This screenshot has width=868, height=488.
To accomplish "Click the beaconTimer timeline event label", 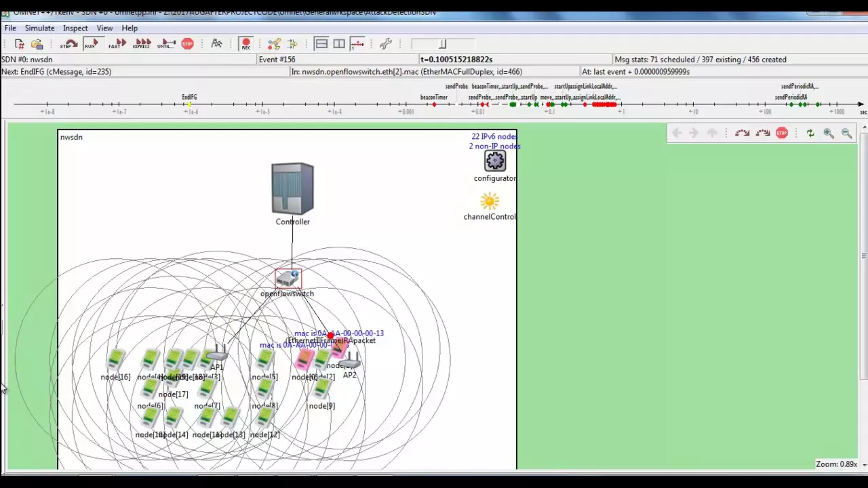I will click(x=434, y=98).
